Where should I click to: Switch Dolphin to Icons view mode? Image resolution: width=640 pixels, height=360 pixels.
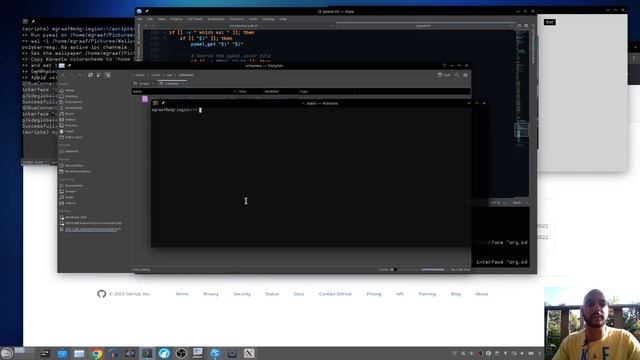click(90, 75)
